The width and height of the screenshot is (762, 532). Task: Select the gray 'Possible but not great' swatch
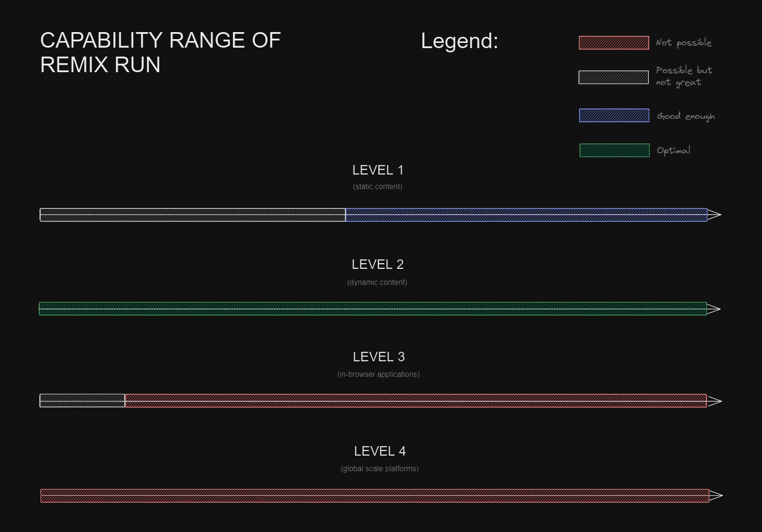(x=614, y=77)
